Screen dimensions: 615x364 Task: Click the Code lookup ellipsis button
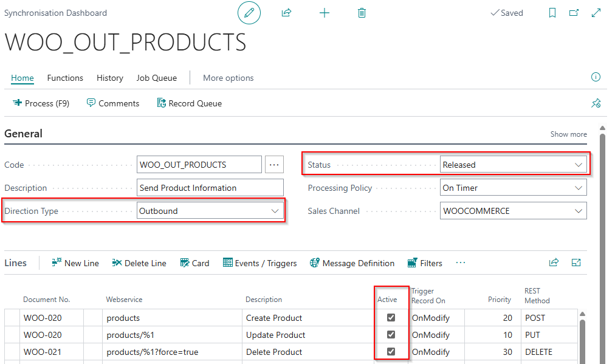point(274,164)
